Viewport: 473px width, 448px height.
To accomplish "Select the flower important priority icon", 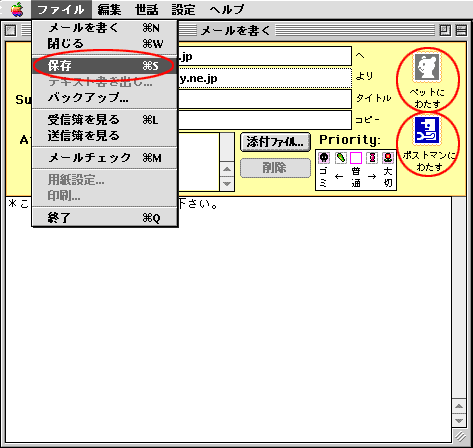I will (x=388, y=158).
